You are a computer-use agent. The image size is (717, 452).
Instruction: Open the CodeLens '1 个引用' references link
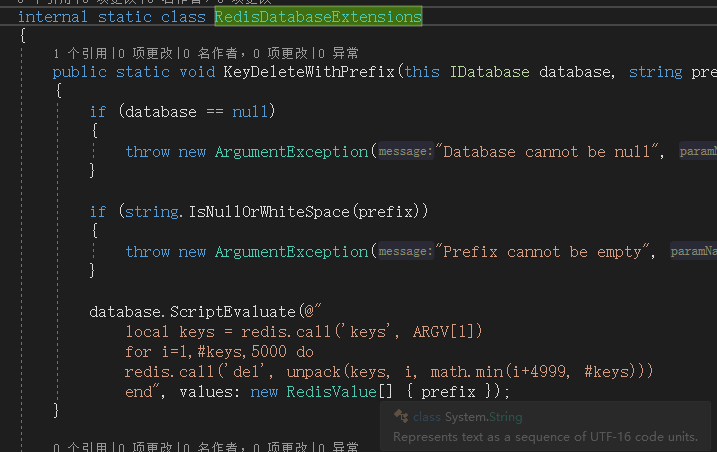80,54
